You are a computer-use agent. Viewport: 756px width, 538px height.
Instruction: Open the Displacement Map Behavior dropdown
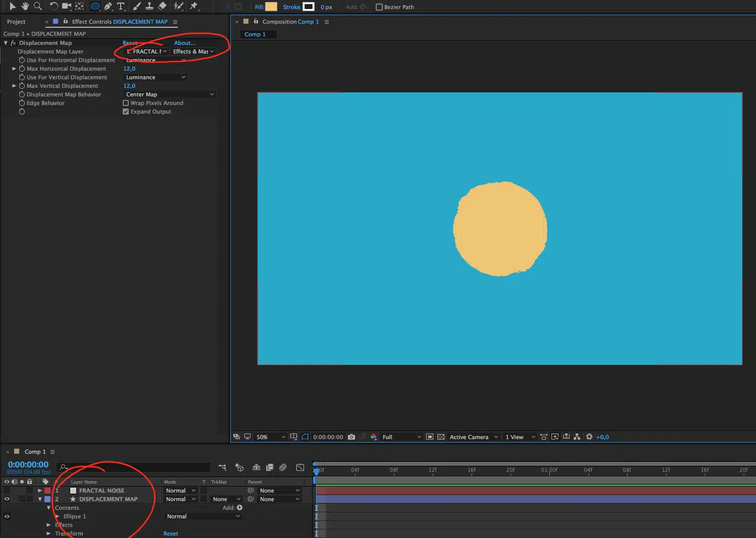coord(170,94)
